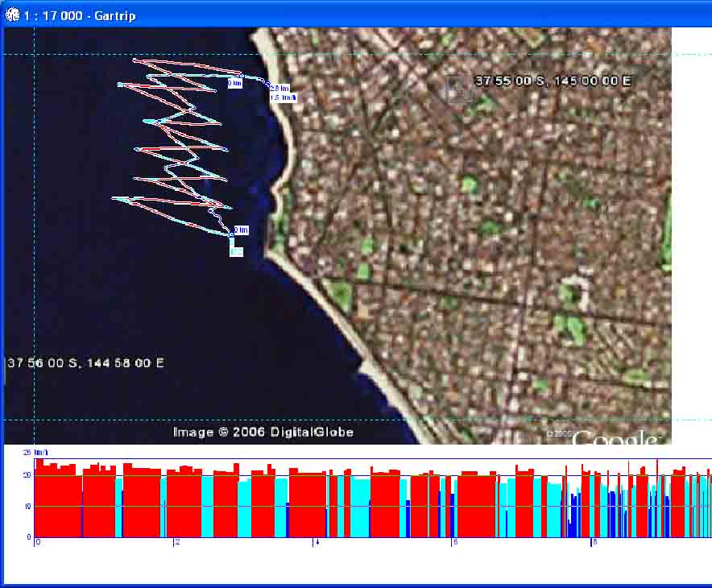Click the 0 mark on speed chart axis
This screenshot has width=712, height=588.
(38, 543)
